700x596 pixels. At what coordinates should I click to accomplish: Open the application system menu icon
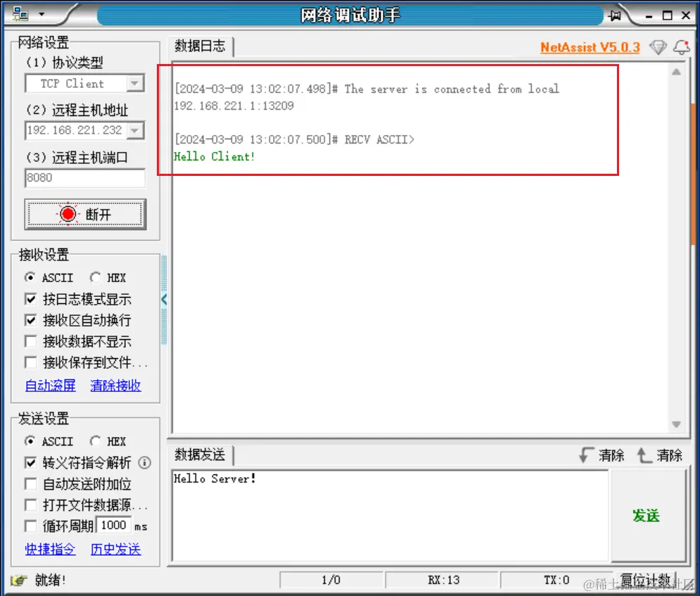(x=20, y=14)
